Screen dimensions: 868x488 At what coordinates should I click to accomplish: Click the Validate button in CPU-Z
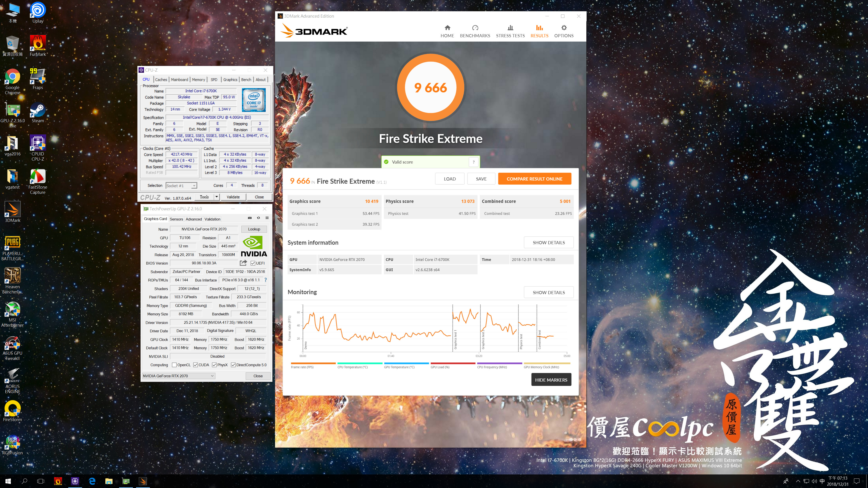coord(233,197)
